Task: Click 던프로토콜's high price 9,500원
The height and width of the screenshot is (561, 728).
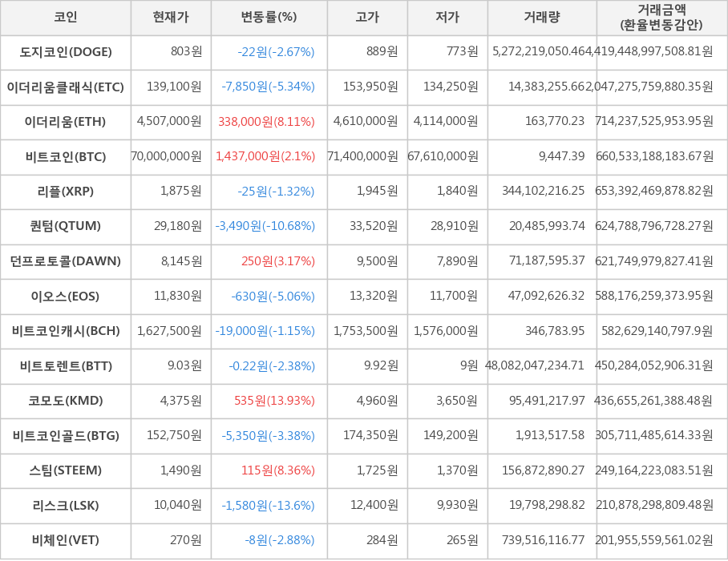Action: pos(366,262)
